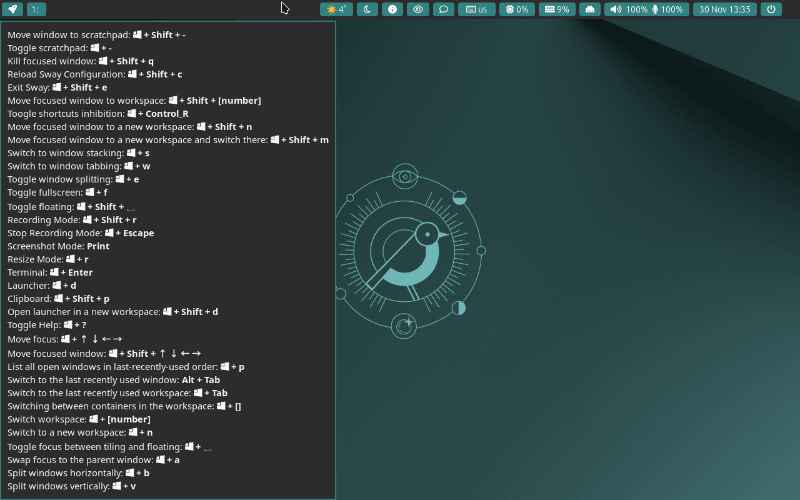Click the info help icon in the bar
The height and width of the screenshot is (500, 800).
point(392,9)
